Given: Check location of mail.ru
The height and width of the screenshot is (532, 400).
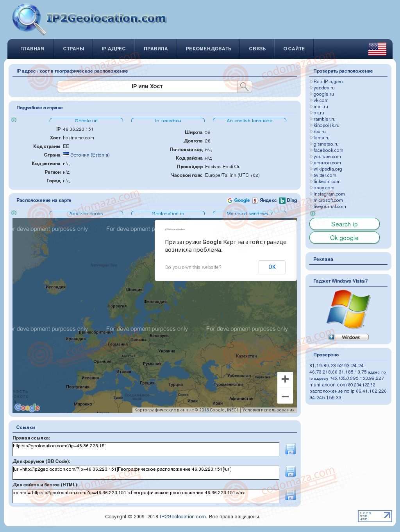Looking at the screenshot, I should [x=321, y=107].
